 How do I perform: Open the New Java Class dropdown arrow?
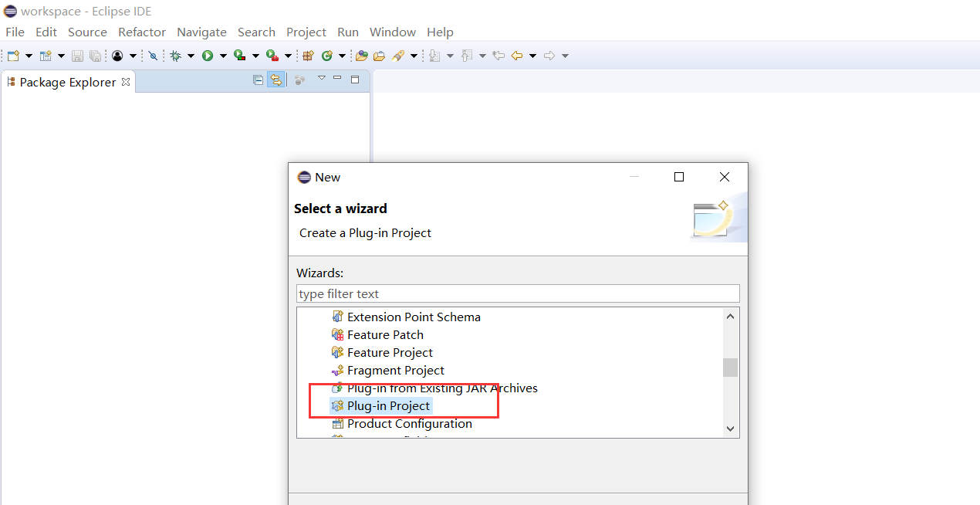point(342,56)
